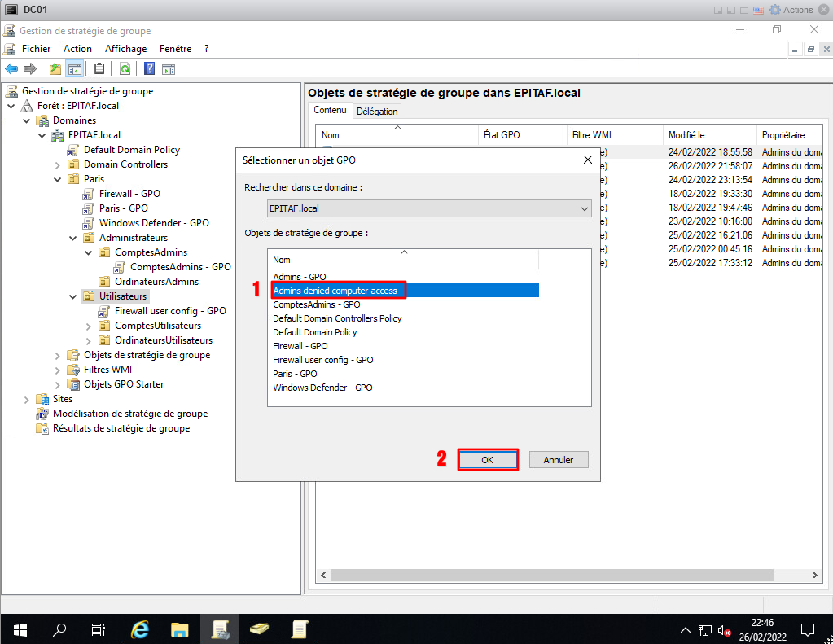Switch to the Délégation tab
This screenshot has height=644, width=833.
tap(377, 112)
